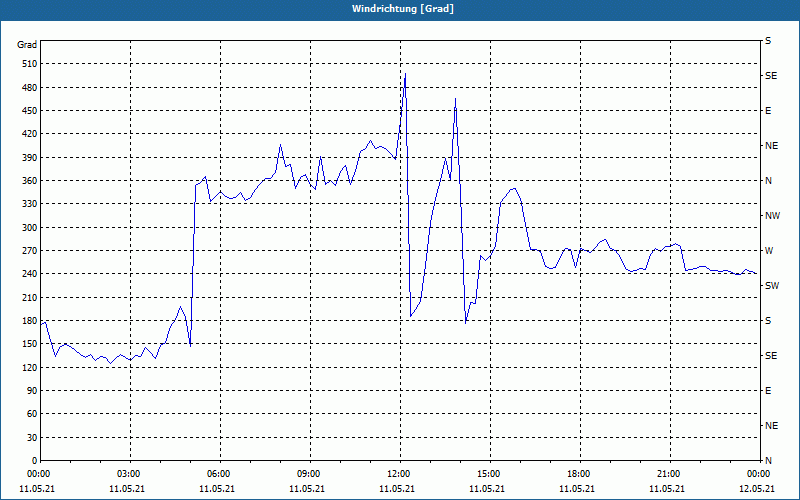
Task: Select the 270 y-axis value
Action: pos(29,251)
